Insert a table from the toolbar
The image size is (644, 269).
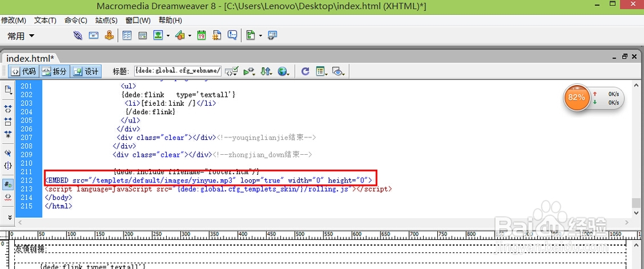(x=127, y=35)
